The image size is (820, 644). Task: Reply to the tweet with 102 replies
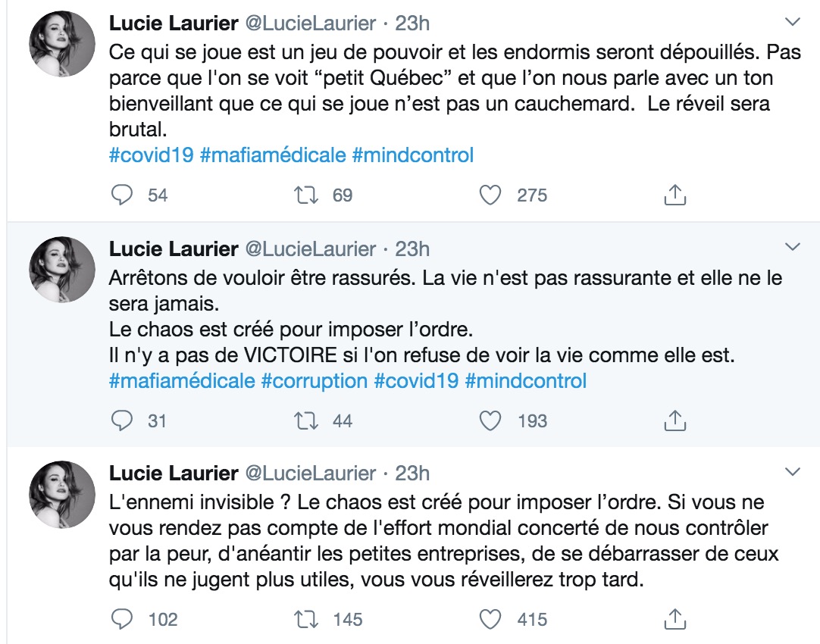tap(122, 619)
